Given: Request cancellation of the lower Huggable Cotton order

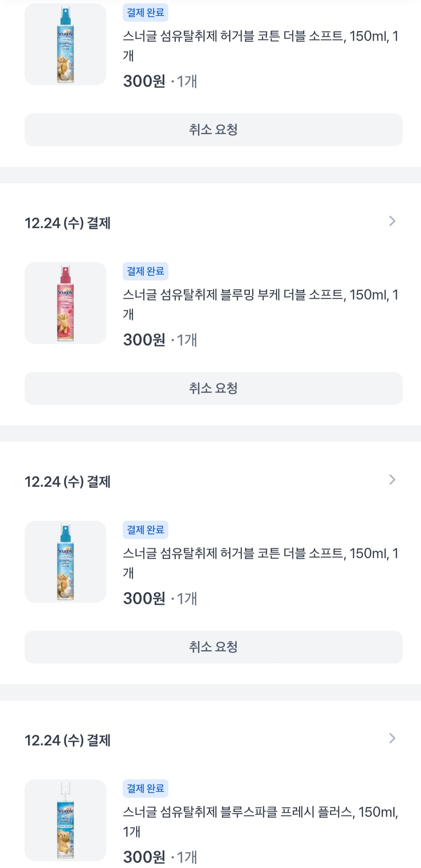Looking at the screenshot, I should click(x=214, y=647).
